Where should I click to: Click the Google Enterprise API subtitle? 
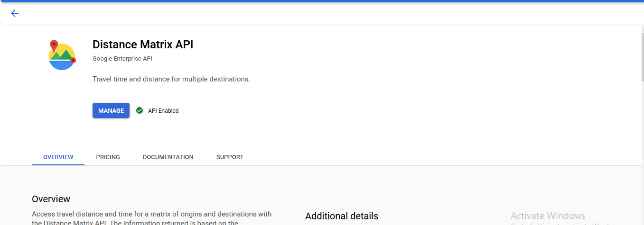coord(122,59)
